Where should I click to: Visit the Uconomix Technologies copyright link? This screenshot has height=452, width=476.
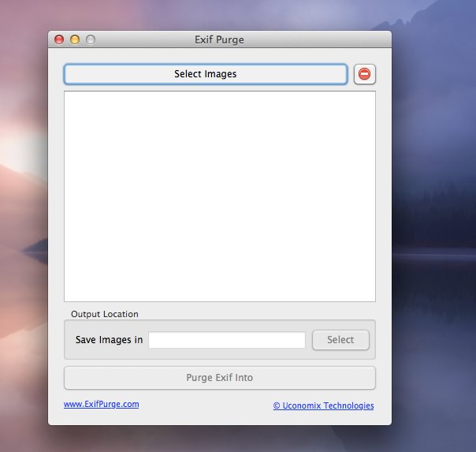323,405
